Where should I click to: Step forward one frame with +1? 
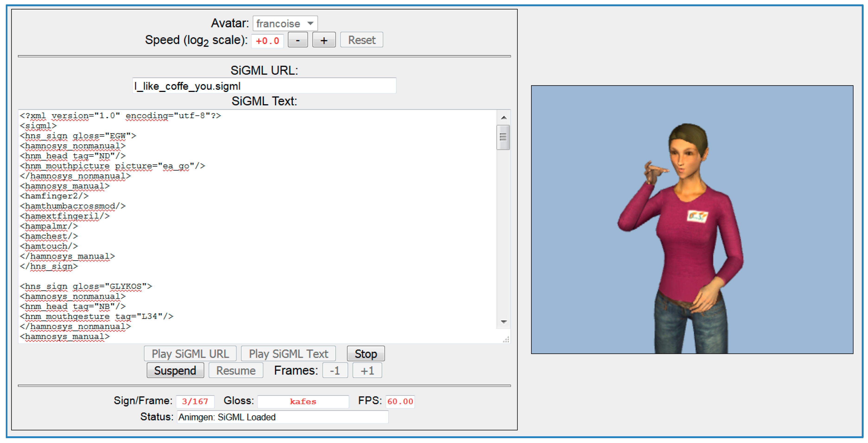tap(367, 370)
